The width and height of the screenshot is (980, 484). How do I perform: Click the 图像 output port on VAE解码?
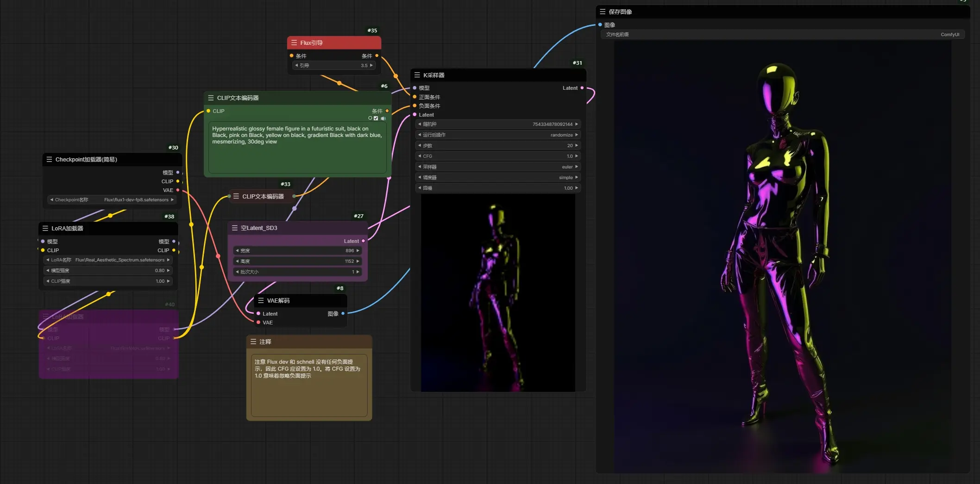[x=343, y=313]
